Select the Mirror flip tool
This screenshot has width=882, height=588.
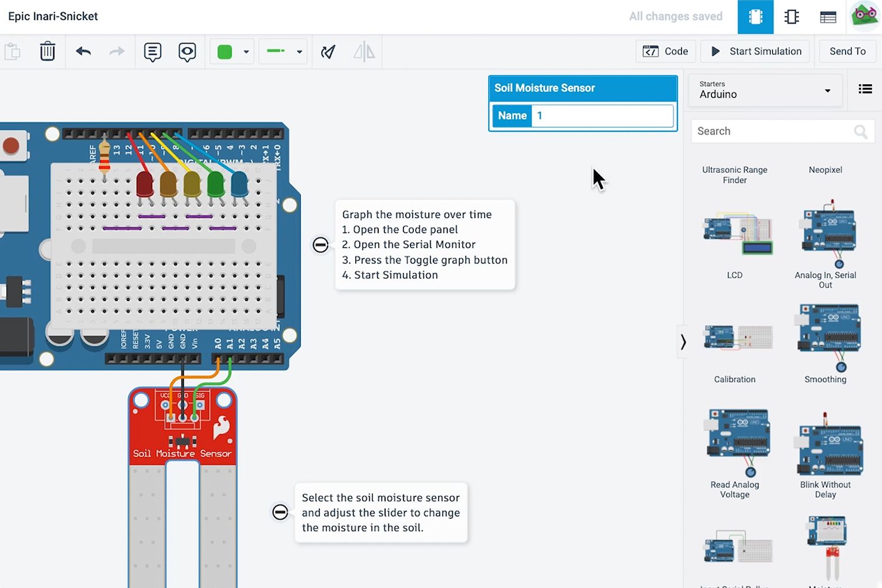coord(363,51)
